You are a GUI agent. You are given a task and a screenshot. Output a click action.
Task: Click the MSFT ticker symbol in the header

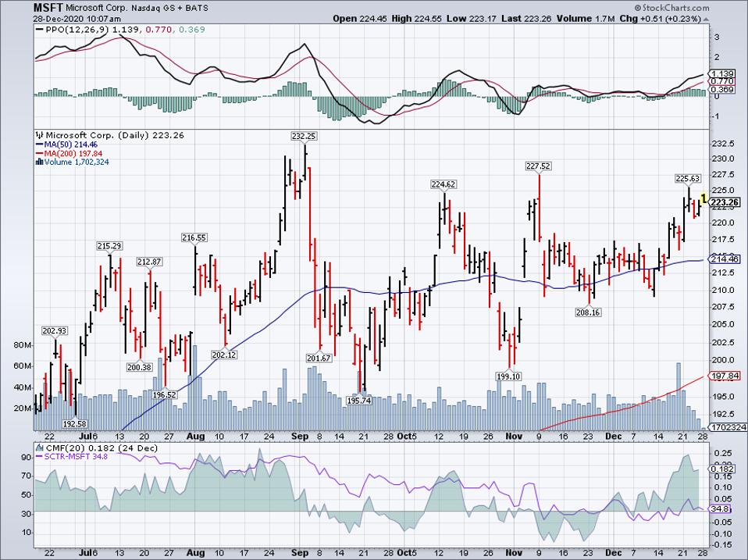(x=48, y=8)
